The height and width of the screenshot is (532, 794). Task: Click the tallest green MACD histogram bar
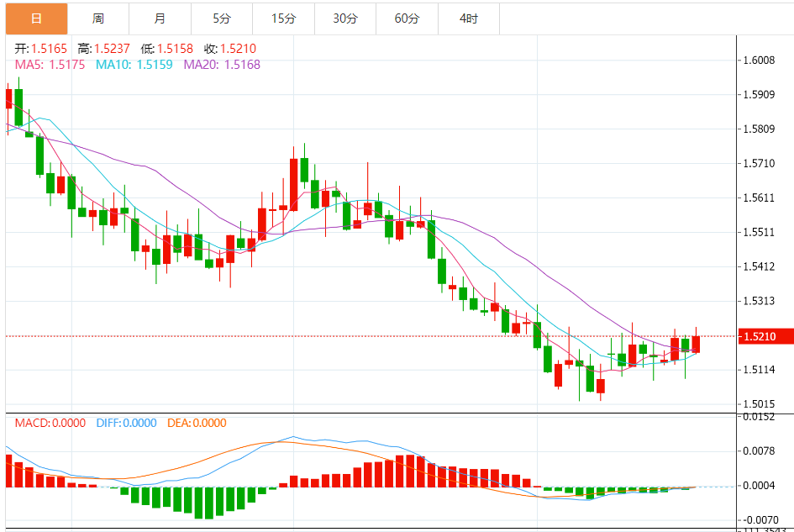pos(208,503)
